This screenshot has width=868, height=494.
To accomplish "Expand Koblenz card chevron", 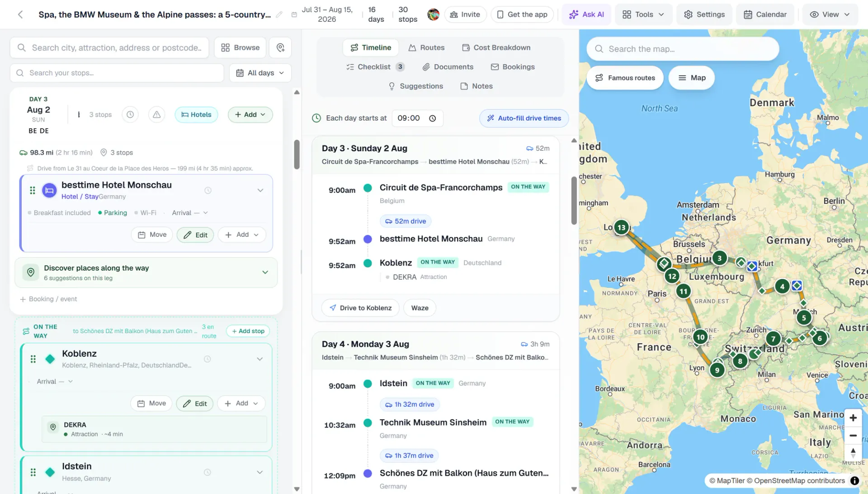I will [260, 359].
